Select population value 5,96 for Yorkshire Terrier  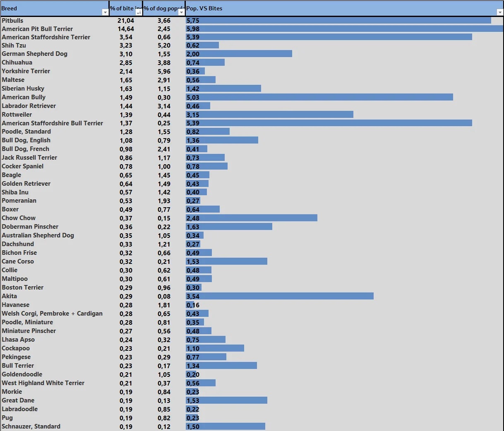pos(164,72)
